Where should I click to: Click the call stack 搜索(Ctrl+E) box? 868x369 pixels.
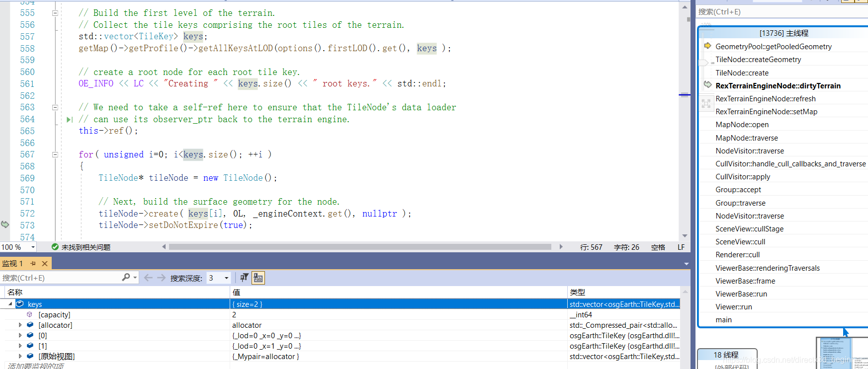pyautogui.click(x=782, y=11)
